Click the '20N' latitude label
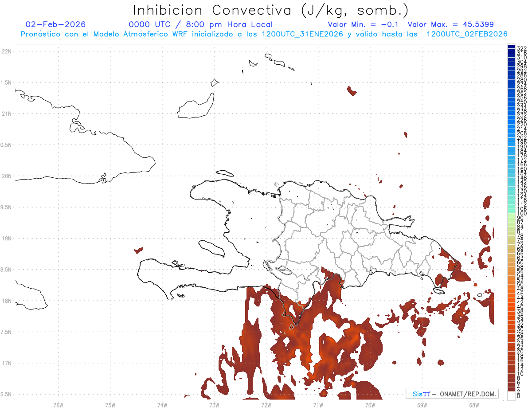The height and width of the screenshot is (411, 532). pos(7,176)
